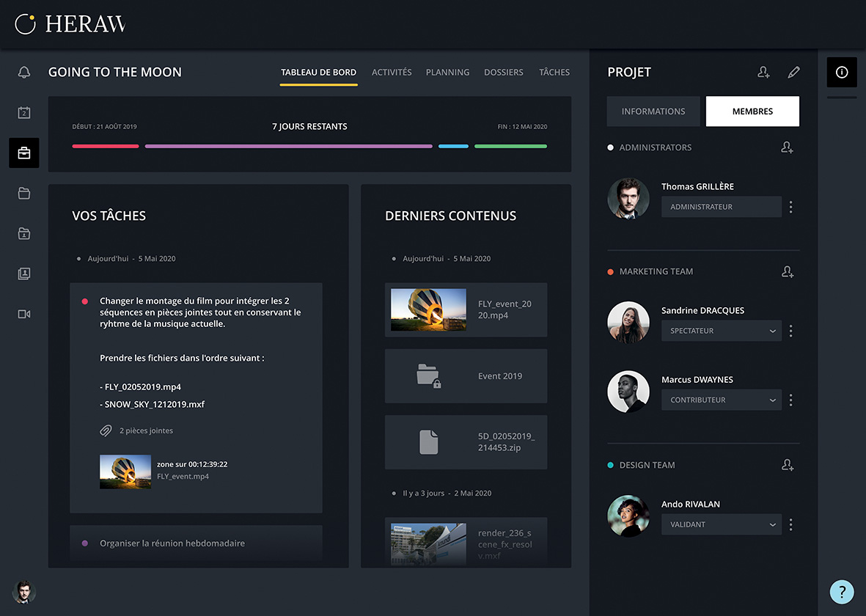Open the video camera sidebar icon

pyautogui.click(x=24, y=314)
